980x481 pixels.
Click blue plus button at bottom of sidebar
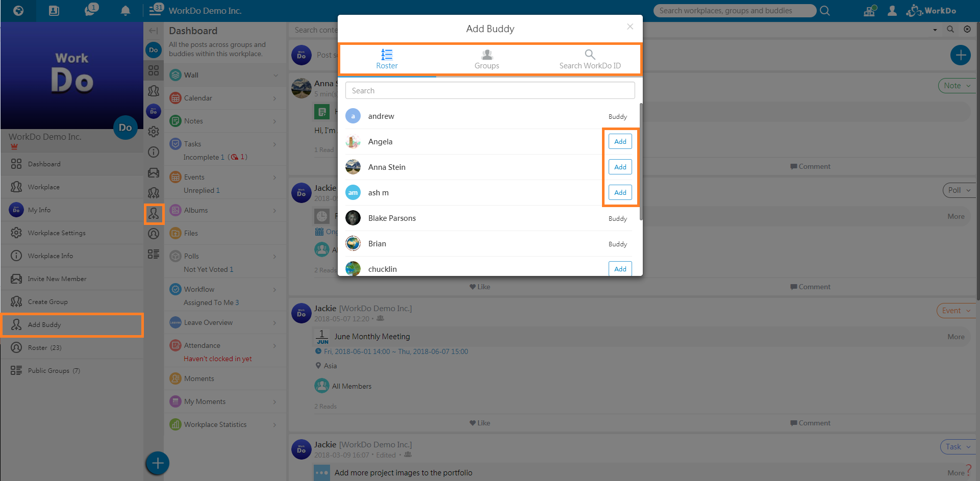click(158, 463)
